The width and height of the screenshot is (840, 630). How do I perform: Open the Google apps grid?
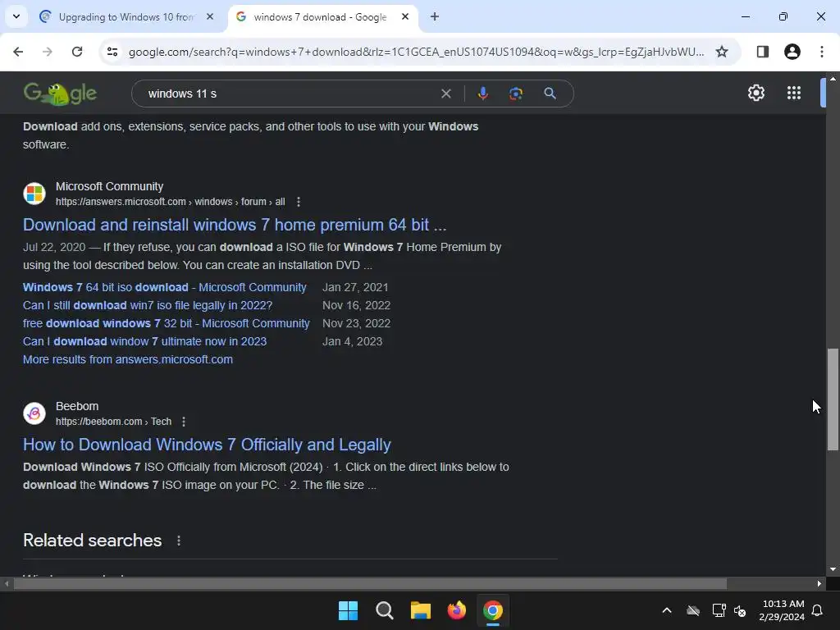[793, 93]
